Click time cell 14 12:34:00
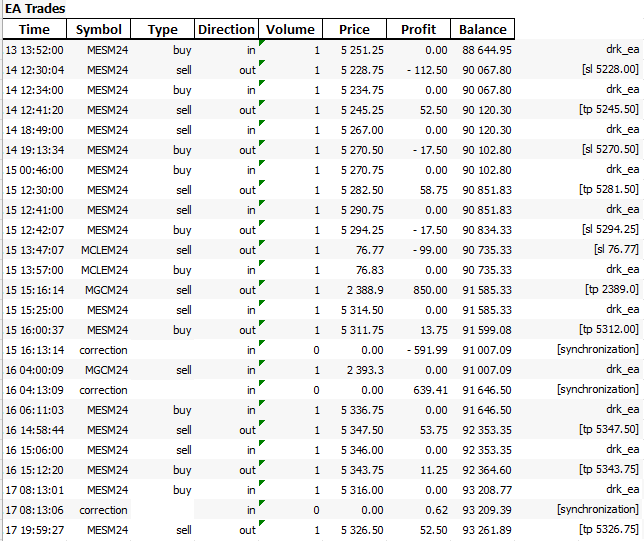 34,90
